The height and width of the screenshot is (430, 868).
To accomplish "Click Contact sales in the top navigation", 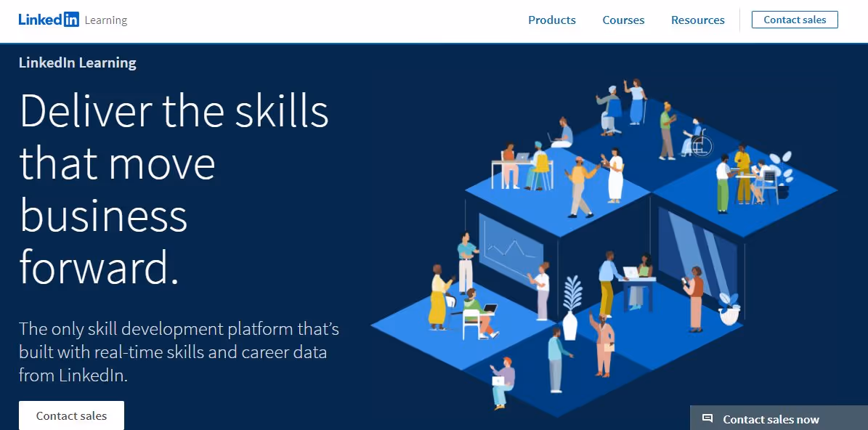I will click(x=794, y=20).
